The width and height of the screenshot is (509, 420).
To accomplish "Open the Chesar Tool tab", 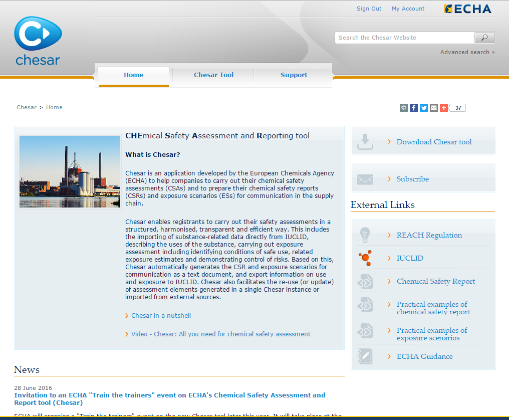I will pyautogui.click(x=213, y=75).
